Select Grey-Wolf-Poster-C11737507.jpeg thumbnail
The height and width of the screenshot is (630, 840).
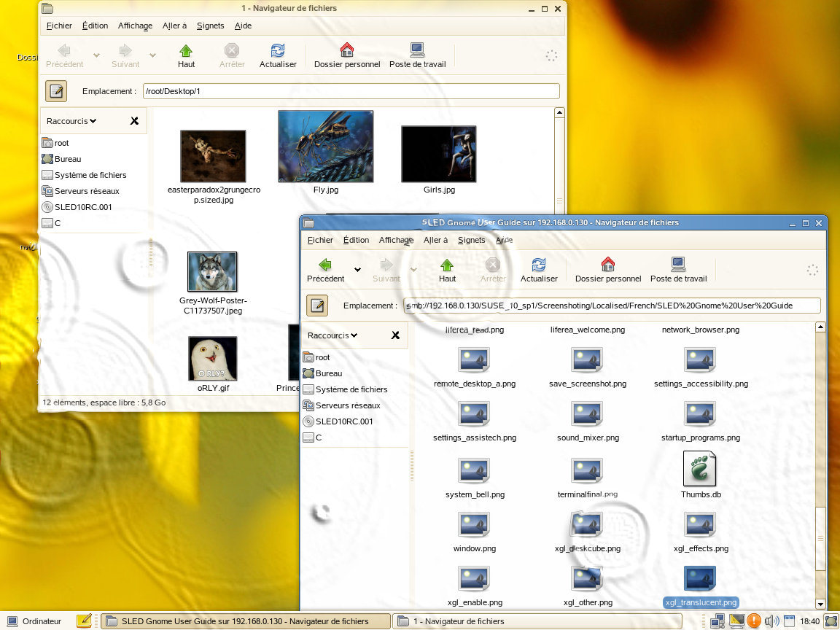coord(212,271)
